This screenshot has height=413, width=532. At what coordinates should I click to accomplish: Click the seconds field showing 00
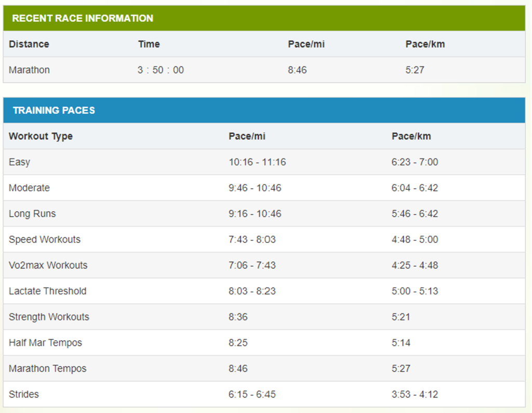pos(178,70)
